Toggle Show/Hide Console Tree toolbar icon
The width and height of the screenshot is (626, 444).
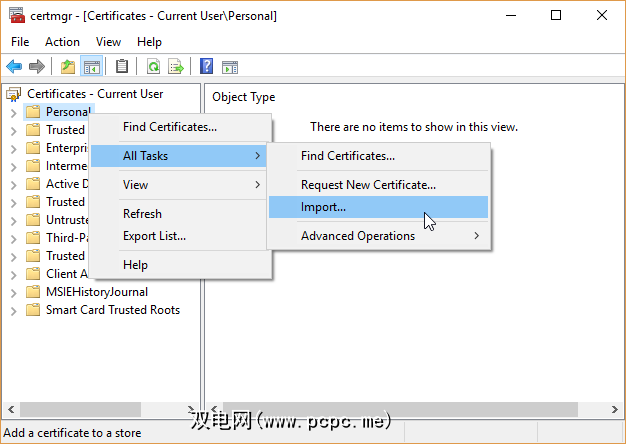(92, 66)
